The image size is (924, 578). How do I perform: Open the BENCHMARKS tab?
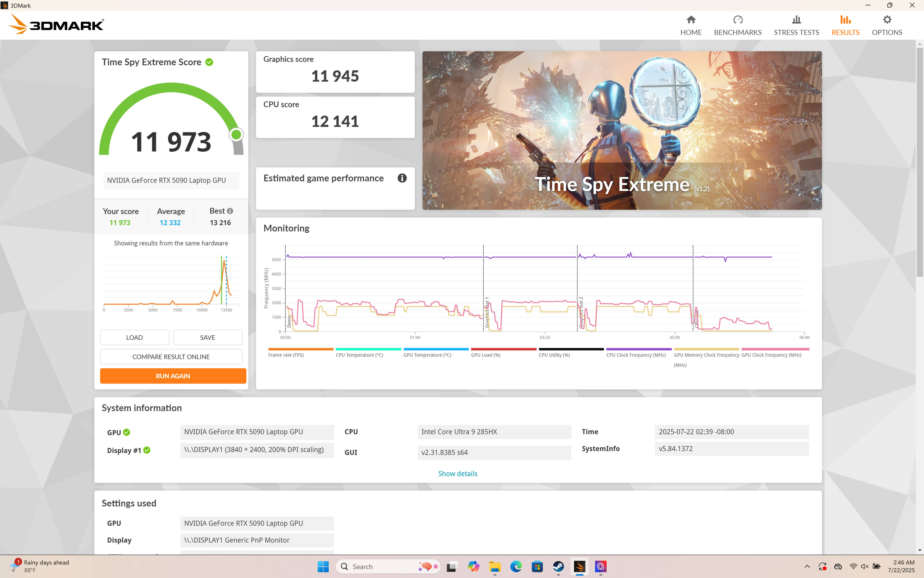pyautogui.click(x=737, y=25)
